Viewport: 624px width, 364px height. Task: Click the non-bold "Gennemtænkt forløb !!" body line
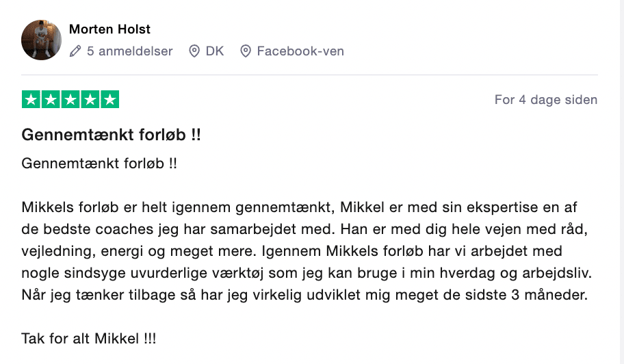click(x=99, y=164)
